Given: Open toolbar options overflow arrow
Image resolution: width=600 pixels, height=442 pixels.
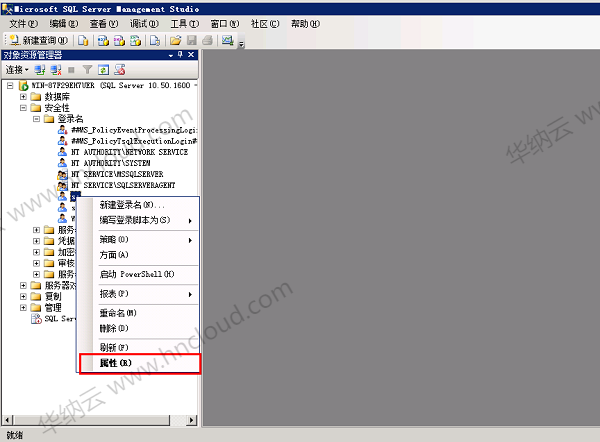Looking at the screenshot, I should (x=241, y=44).
